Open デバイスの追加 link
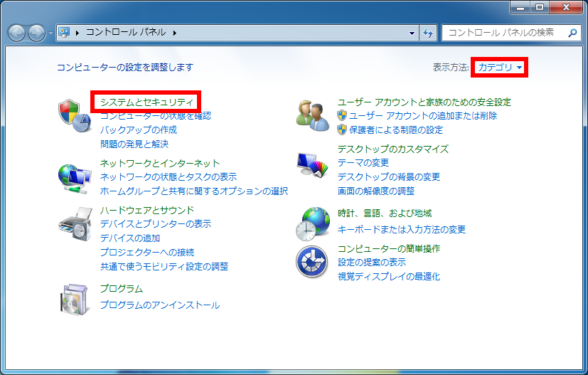Image resolution: width=588 pixels, height=375 pixels. pos(130,238)
